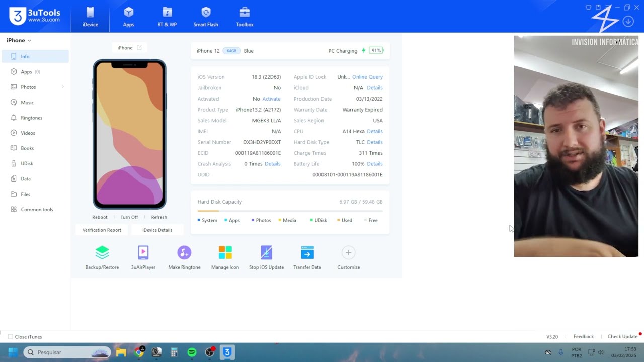This screenshot has width=644, height=362.
Task: Click the Reboot button
Action: coord(100,217)
